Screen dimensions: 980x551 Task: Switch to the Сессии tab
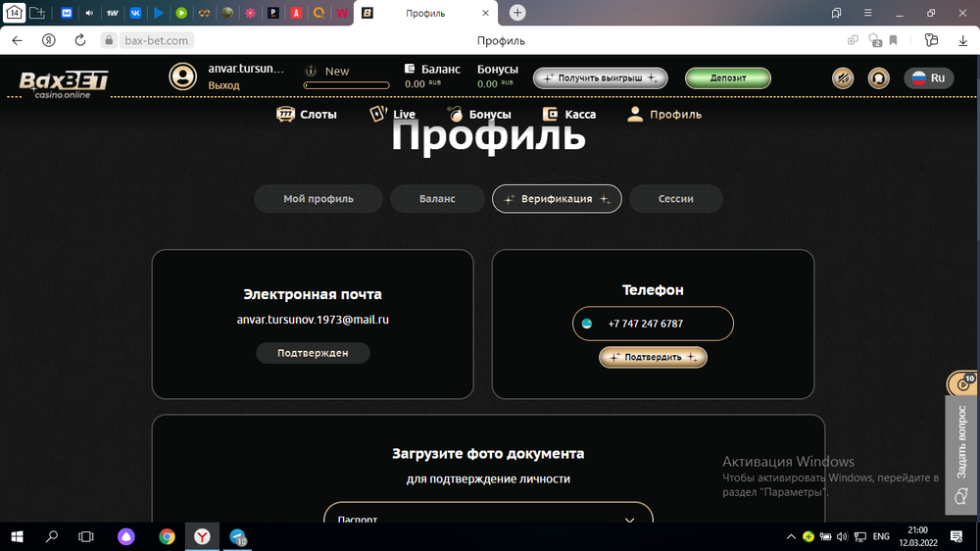pyautogui.click(x=675, y=199)
